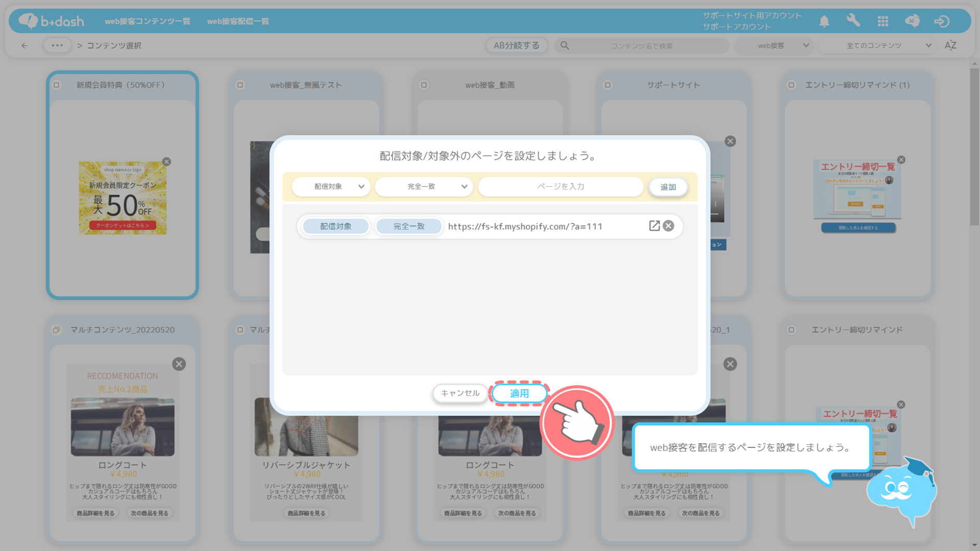The height and width of the screenshot is (551, 980).
Task: Toggle AZ sort order
Action: tap(950, 46)
